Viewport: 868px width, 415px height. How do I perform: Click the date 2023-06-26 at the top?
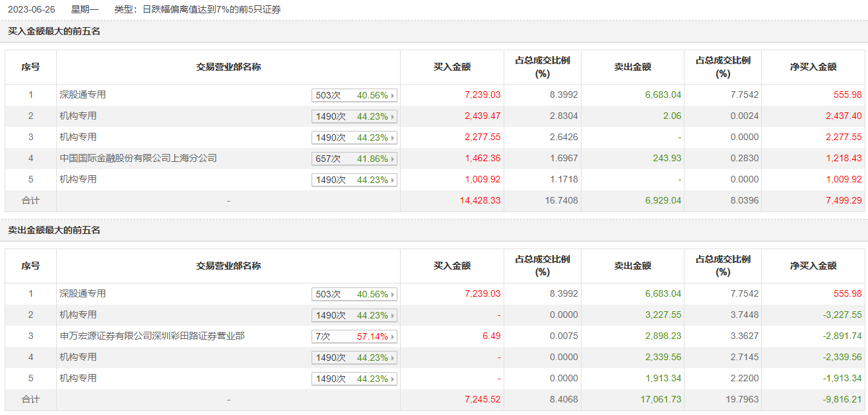coord(32,10)
